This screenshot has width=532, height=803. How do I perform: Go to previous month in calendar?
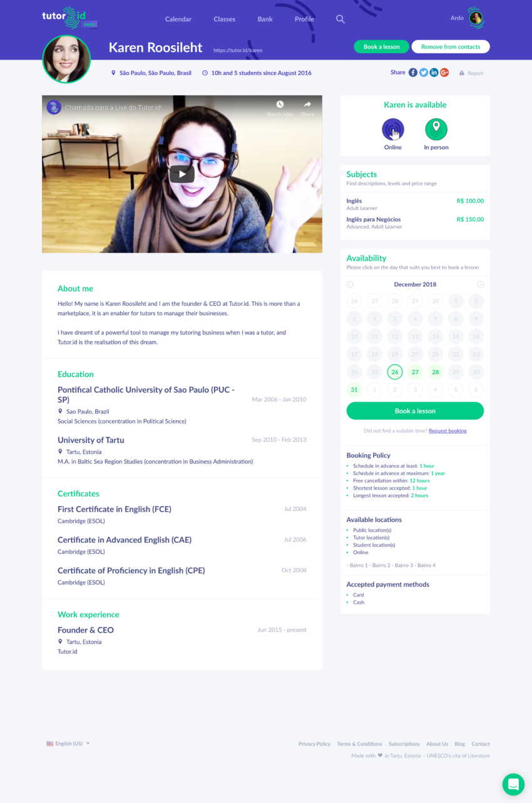pyautogui.click(x=350, y=284)
